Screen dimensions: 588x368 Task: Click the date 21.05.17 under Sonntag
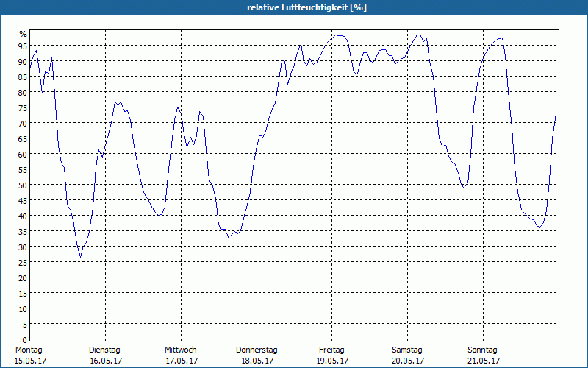tap(483, 361)
